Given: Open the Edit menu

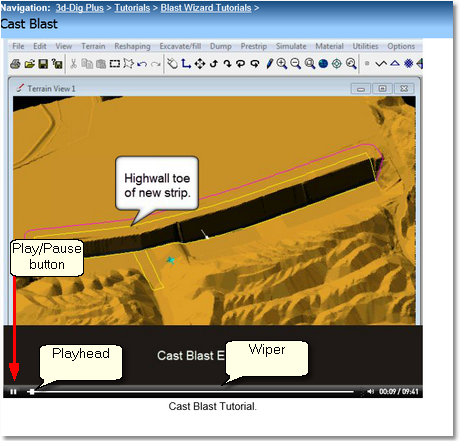Looking at the screenshot, I should 40,46.
